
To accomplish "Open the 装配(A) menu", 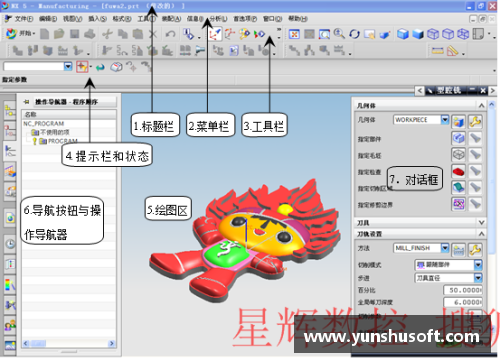I will click(171, 19).
